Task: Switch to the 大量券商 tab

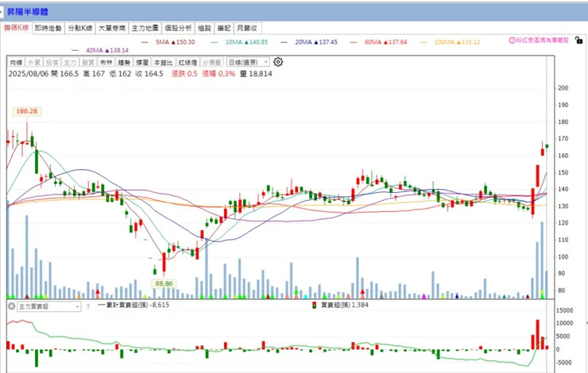Action: [112, 28]
